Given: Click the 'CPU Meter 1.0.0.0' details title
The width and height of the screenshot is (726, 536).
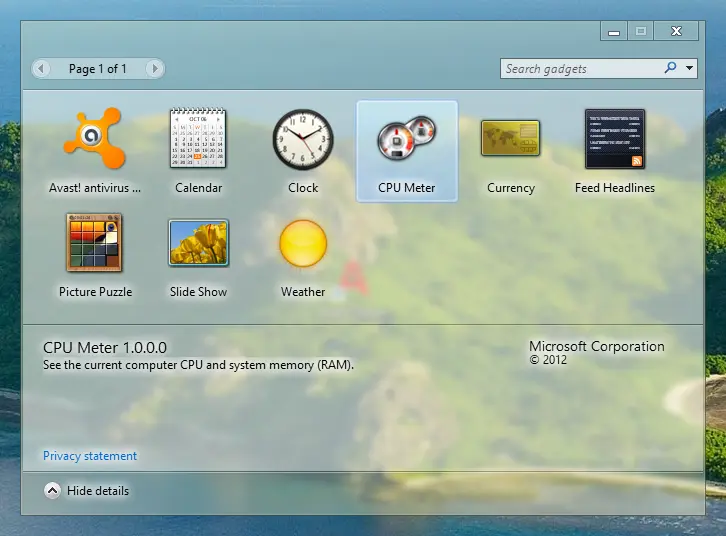Looking at the screenshot, I should pos(105,348).
